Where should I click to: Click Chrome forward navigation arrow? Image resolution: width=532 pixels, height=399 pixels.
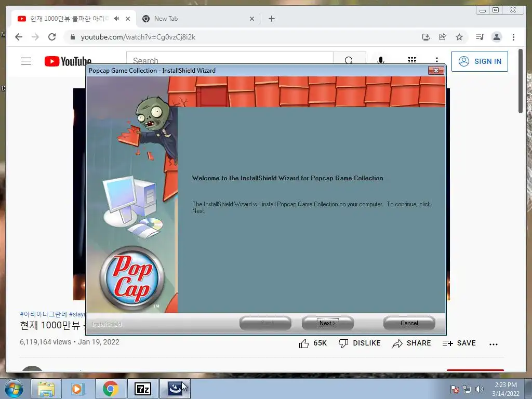click(35, 37)
